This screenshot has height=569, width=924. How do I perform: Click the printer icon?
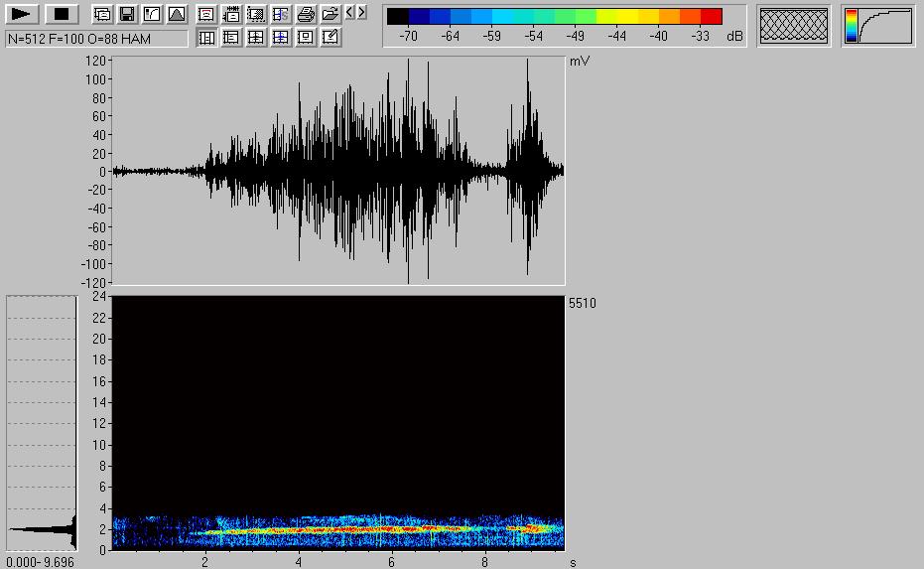(306, 15)
